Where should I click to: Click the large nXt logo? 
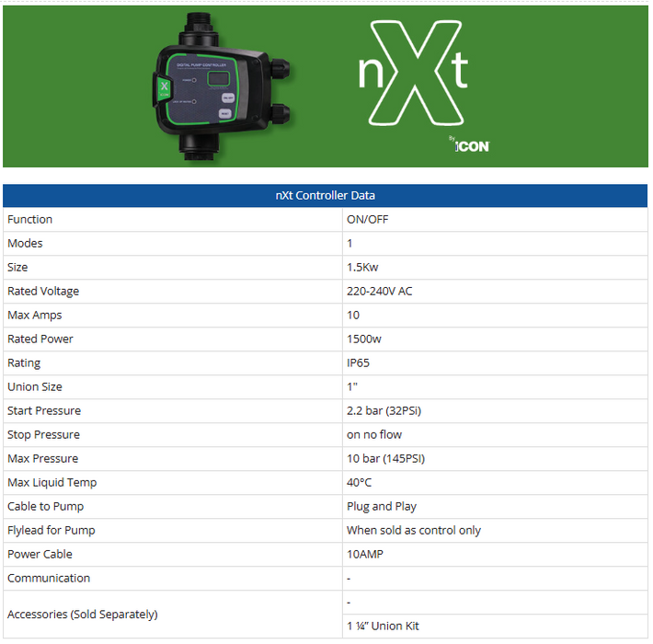point(413,74)
